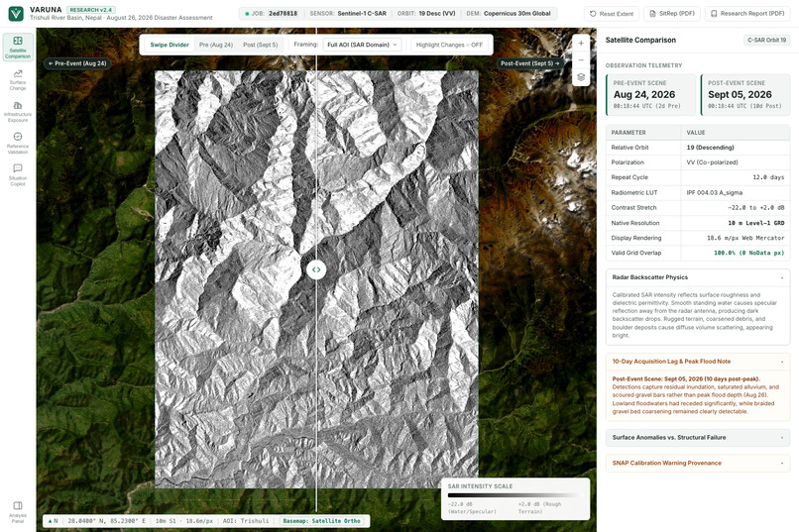799x532 pixels.
Task: Click the DEM Copernicus 30m Global entry
Action: coord(509,13)
